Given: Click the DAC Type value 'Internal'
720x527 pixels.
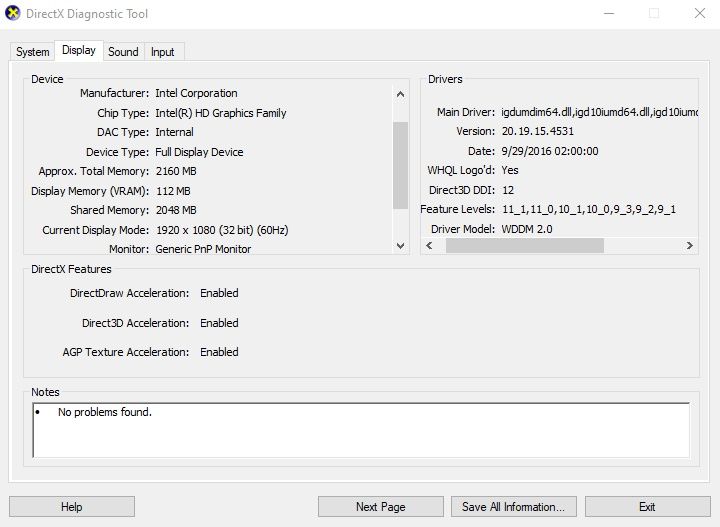Looking at the screenshot, I should pyautogui.click(x=174, y=132).
